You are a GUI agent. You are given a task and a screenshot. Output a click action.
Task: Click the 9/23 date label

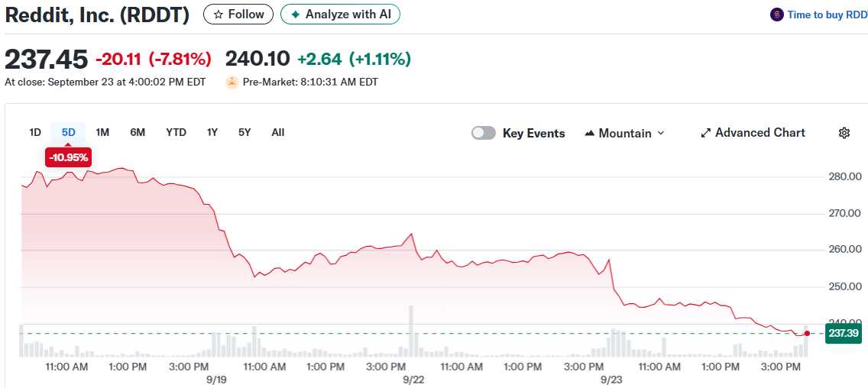(612, 380)
